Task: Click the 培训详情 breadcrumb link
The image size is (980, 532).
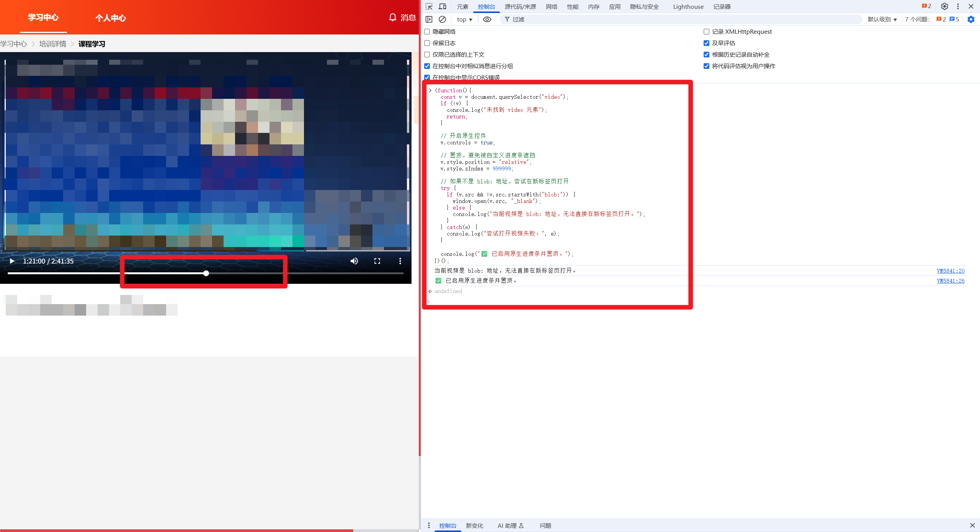Action: [x=53, y=44]
